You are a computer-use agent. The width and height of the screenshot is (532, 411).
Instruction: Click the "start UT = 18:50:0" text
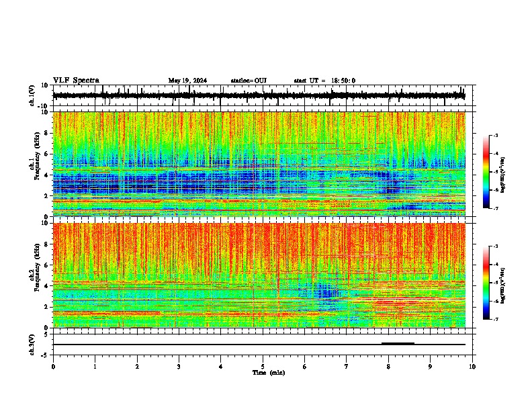click(x=324, y=81)
